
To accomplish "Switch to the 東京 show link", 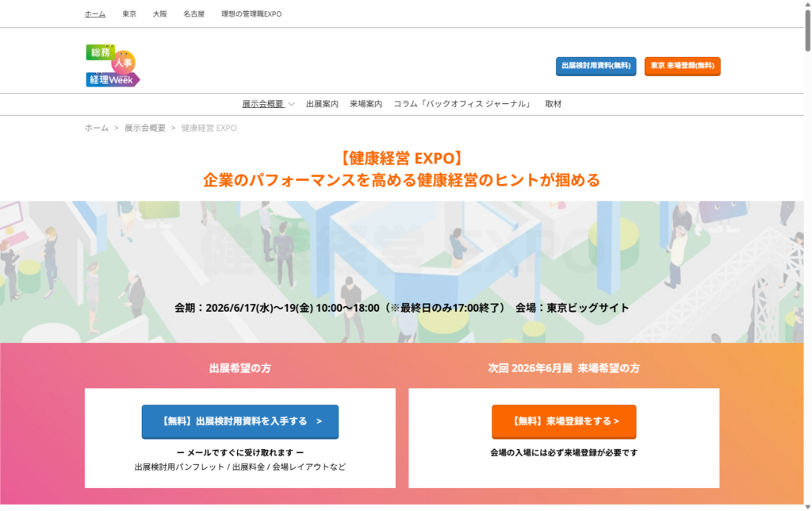I will click(129, 14).
